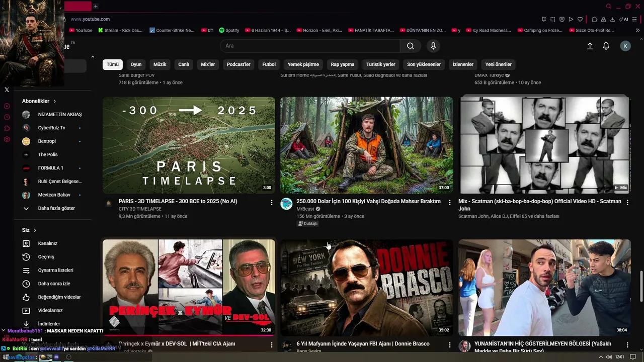
Task: Open the Counter-Strike bookmark
Action: [172, 30]
